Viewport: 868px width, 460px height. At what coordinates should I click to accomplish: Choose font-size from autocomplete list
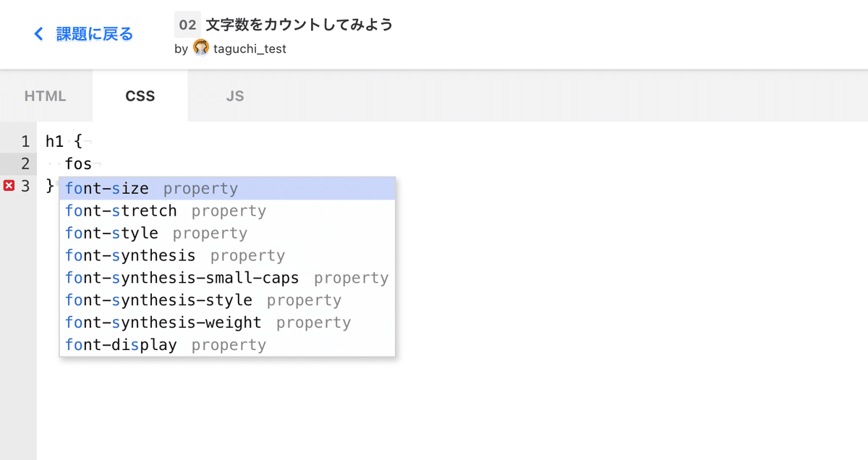(227, 189)
